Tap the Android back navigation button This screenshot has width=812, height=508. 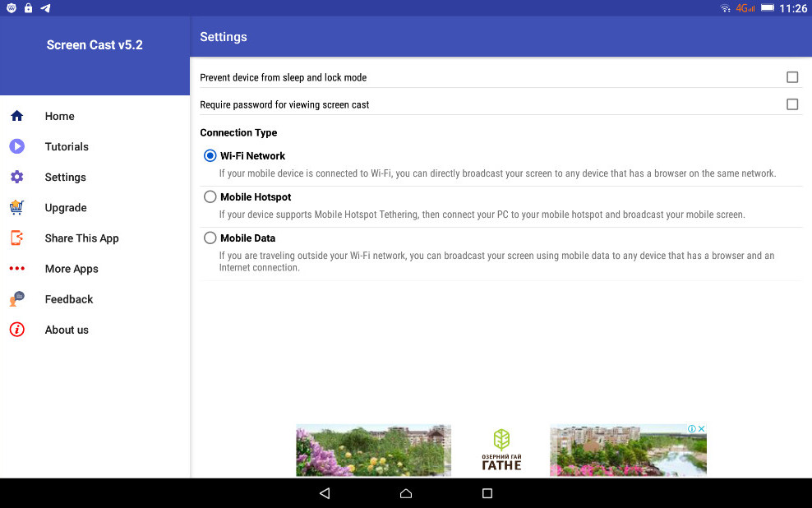[x=325, y=493]
